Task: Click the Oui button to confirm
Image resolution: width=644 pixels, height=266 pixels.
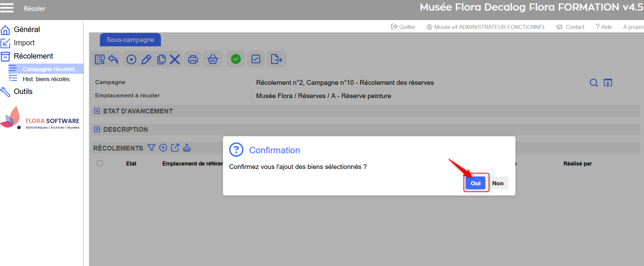Action: tap(475, 183)
